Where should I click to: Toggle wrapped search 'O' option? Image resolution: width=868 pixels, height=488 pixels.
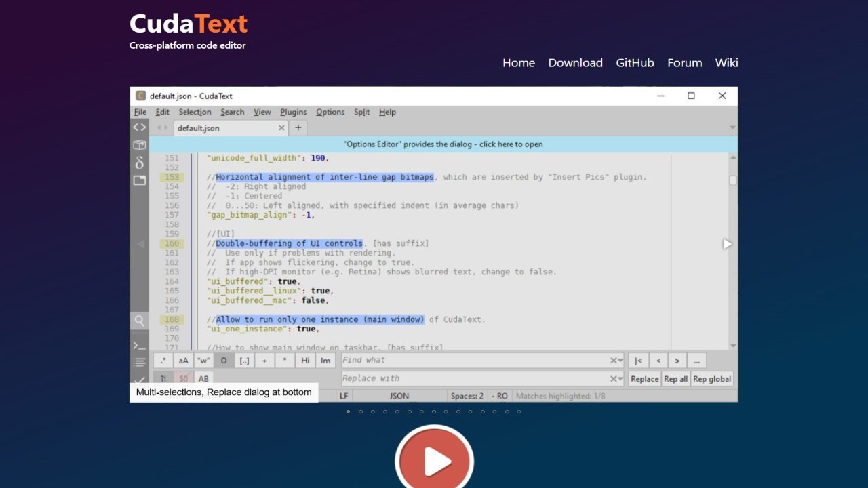[x=224, y=361]
